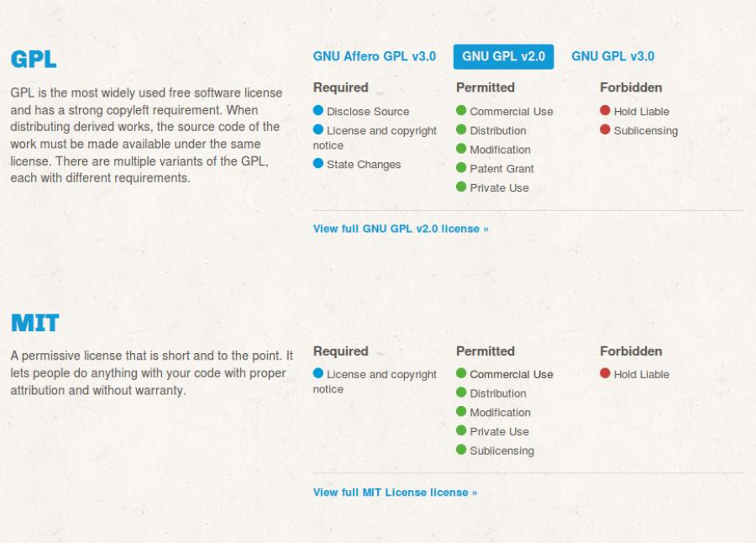This screenshot has height=543, width=756.
Task: Switch to the GNU GPL v3.0 tab
Action: (612, 56)
